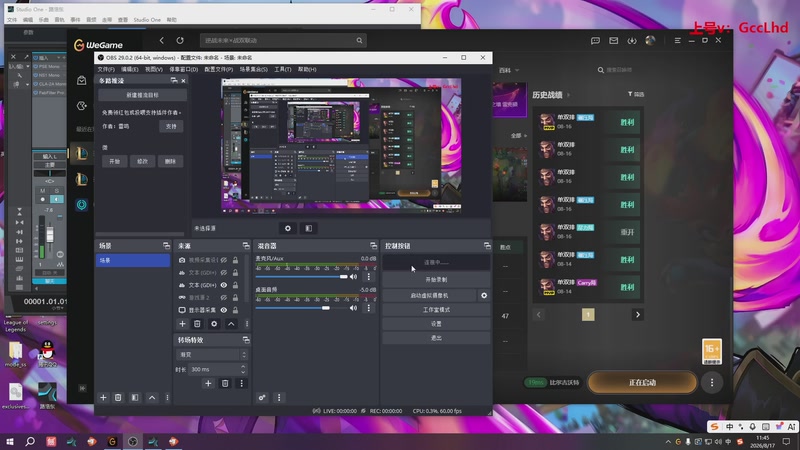
Task: Add a new source in OBS sources panel
Action: coord(182,324)
